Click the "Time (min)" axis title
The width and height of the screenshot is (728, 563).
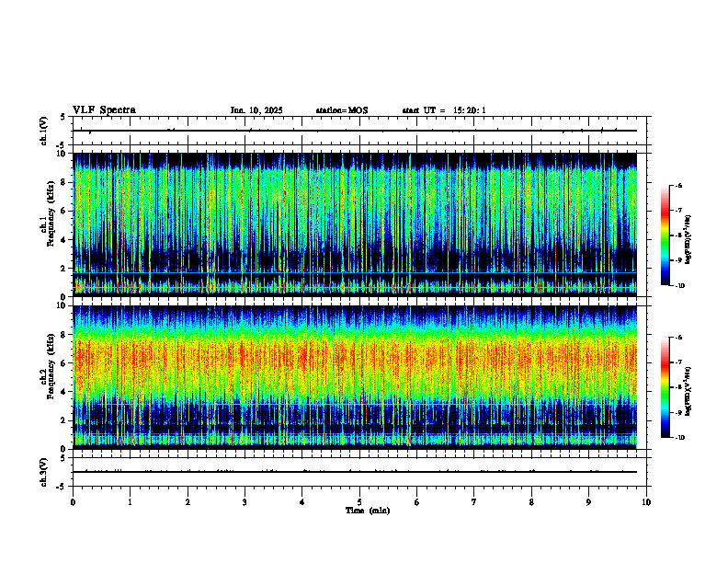(x=368, y=511)
